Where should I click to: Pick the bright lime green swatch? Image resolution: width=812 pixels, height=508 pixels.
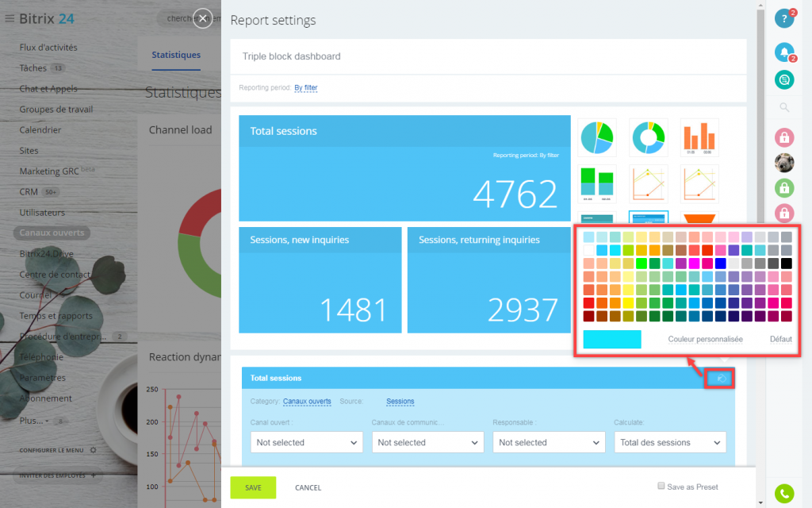coord(641,264)
